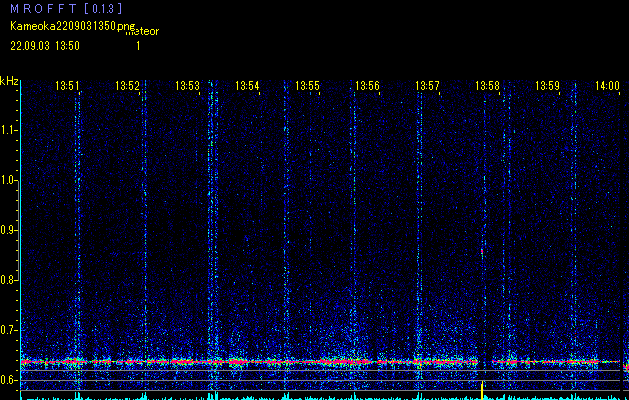The width and height of the screenshot is (629, 400).
Task: Click the 13:56 time axis label
Action: pyautogui.click(x=367, y=86)
